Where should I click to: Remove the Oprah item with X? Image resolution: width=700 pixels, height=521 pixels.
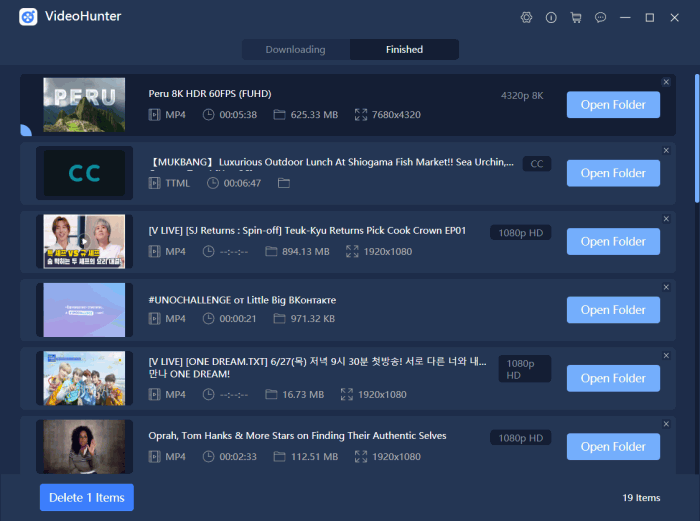(666, 424)
